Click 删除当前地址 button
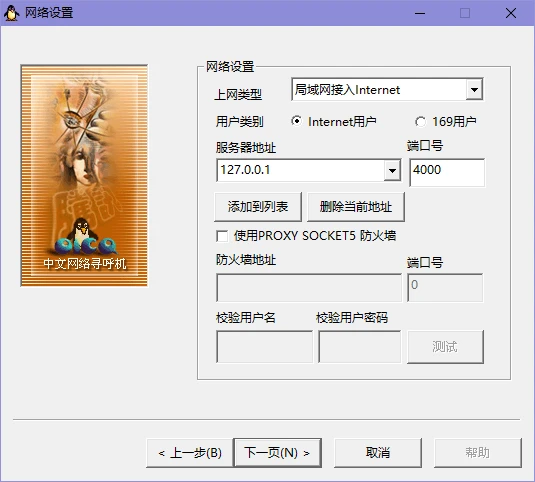 [x=356, y=207]
